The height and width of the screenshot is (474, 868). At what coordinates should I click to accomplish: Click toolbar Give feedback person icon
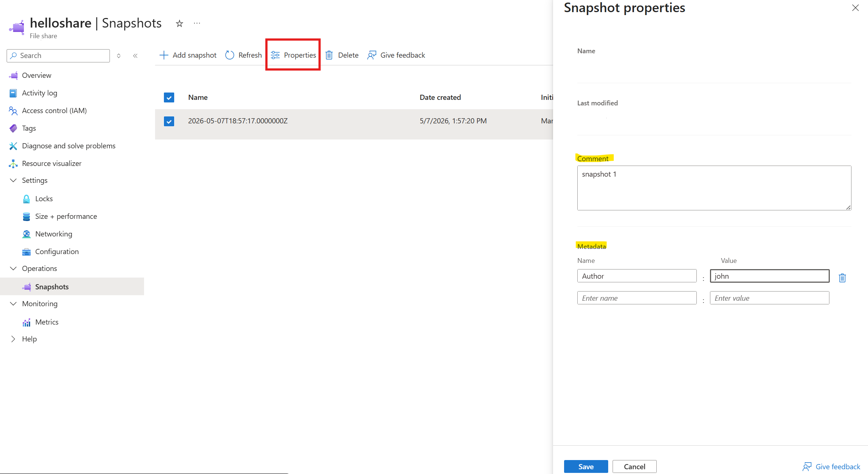[372, 55]
